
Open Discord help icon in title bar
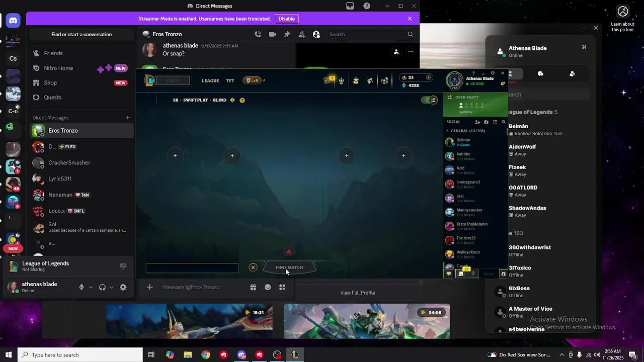tap(367, 6)
